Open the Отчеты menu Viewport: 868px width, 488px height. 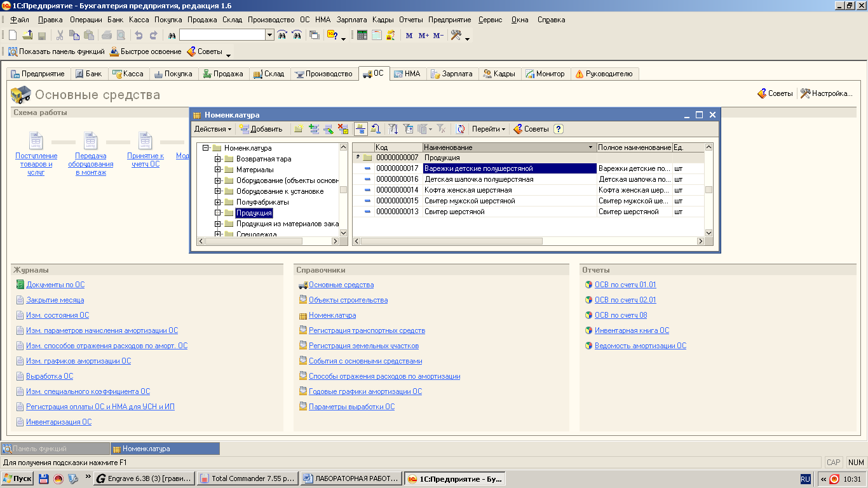pyautogui.click(x=412, y=20)
